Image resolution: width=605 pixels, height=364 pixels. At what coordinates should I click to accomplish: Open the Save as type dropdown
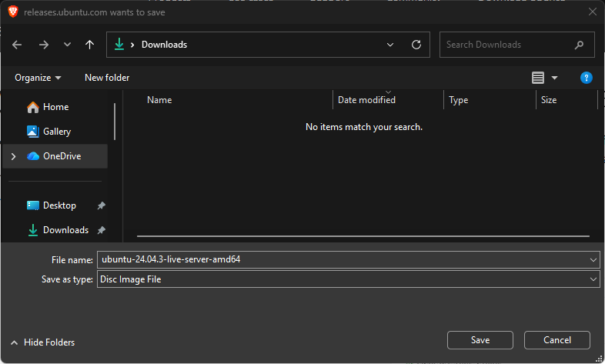[593, 279]
